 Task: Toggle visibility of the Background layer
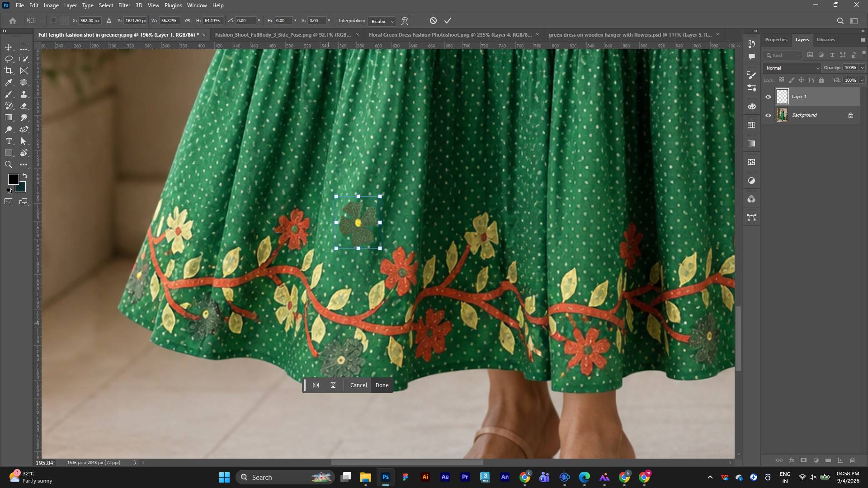[x=768, y=115]
